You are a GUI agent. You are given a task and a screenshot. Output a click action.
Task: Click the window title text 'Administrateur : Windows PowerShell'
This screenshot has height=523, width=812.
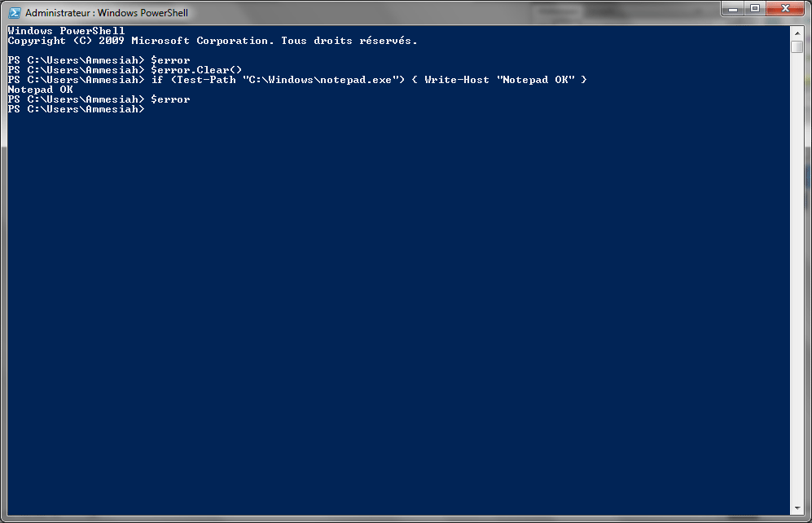pos(107,12)
